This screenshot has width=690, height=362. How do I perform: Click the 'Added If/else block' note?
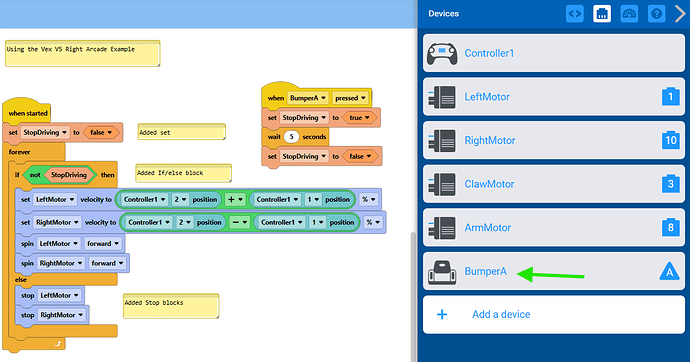pyautogui.click(x=183, y=173)
